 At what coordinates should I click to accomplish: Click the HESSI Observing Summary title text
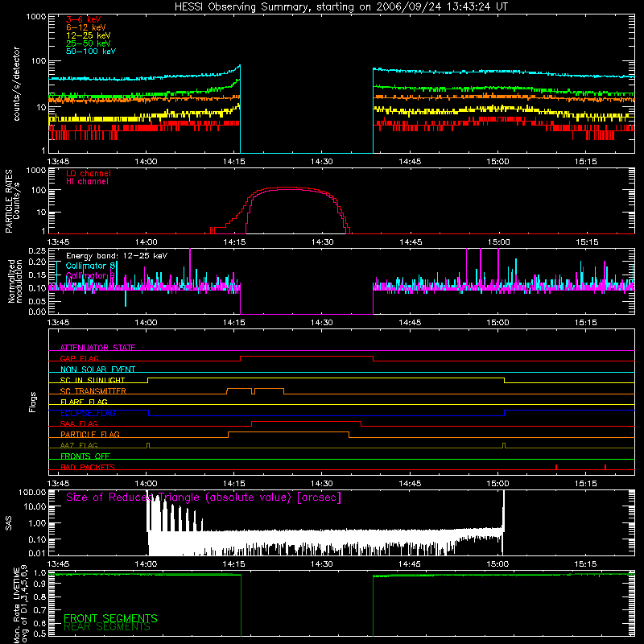coord(341,7)
